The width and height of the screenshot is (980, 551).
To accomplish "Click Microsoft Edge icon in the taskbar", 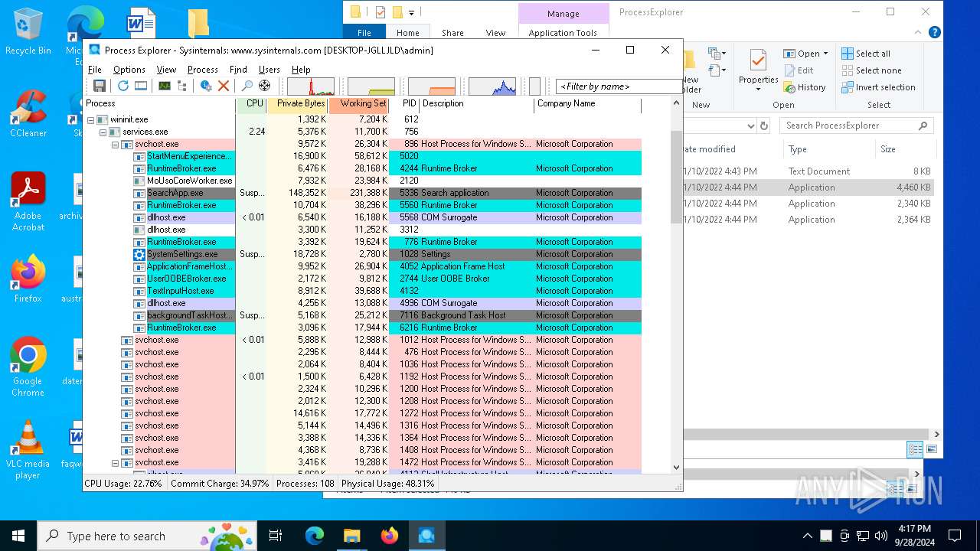I will click(315, 536).
